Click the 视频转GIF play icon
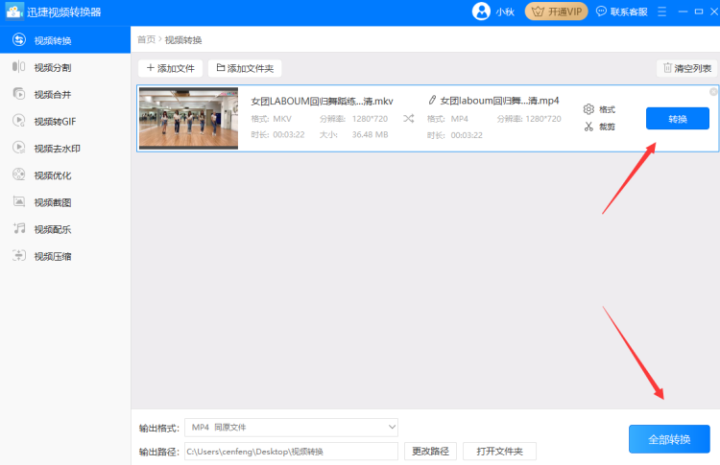 click(19, 121)
